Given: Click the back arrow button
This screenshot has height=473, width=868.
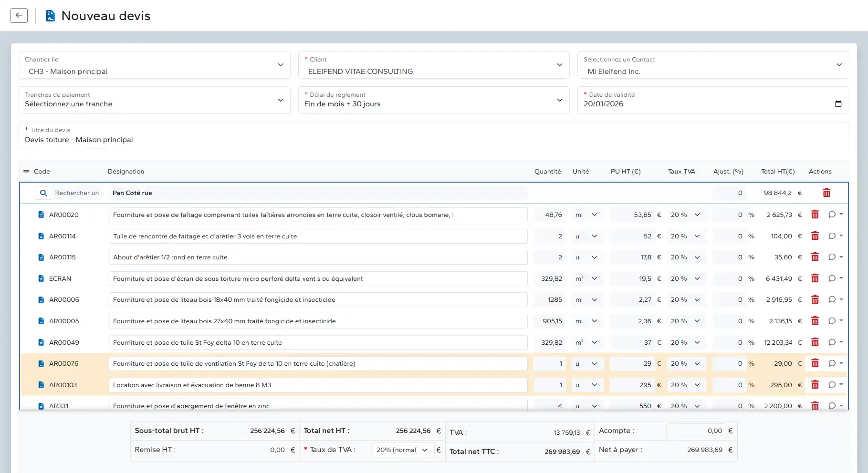Looking at the screenshot, I should click(19, 15).
